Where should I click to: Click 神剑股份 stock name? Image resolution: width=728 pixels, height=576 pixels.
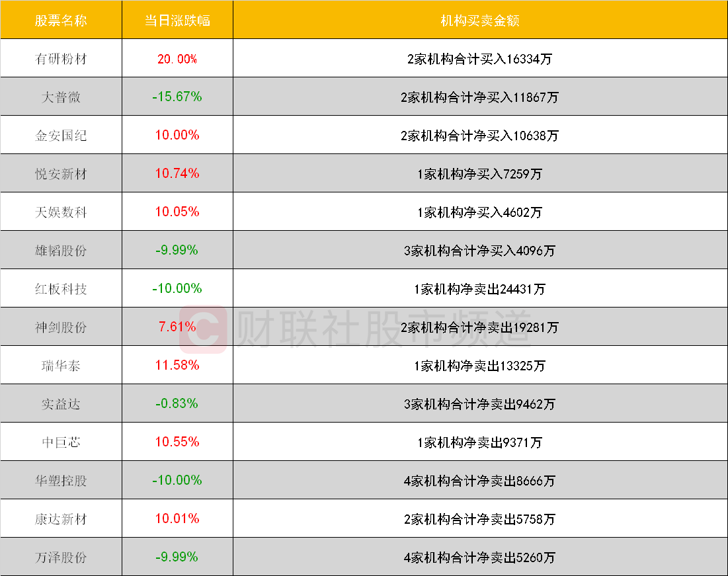click(x=61, y=327)
